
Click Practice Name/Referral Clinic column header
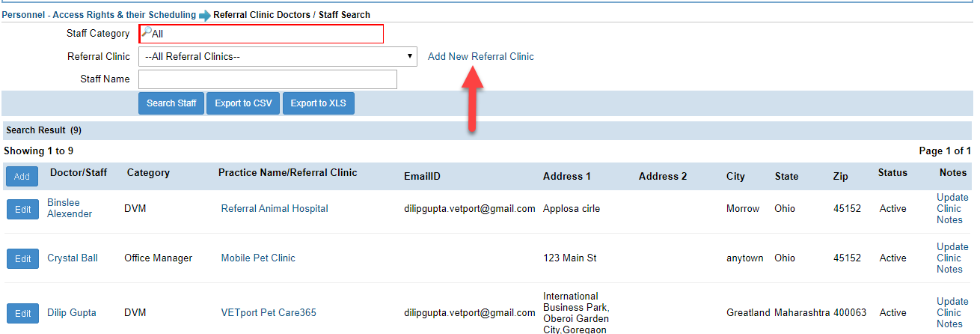click(288, 172)
